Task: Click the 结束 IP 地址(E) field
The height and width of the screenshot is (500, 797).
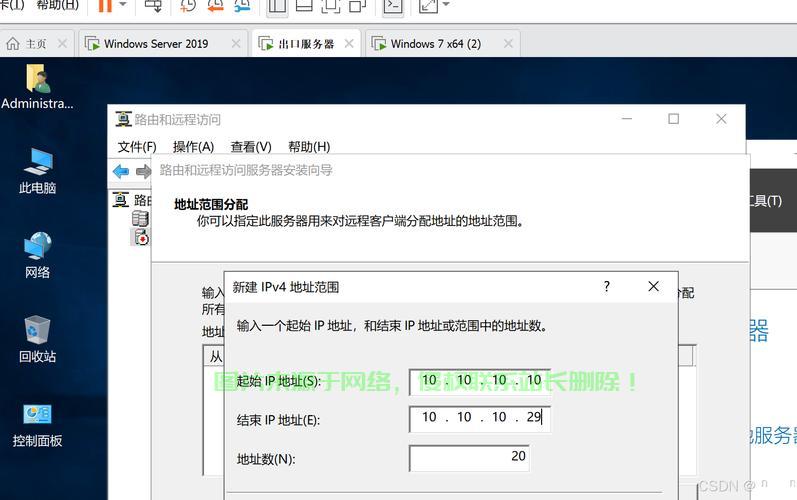Action: pyautogui.click(x=480, y=419)
